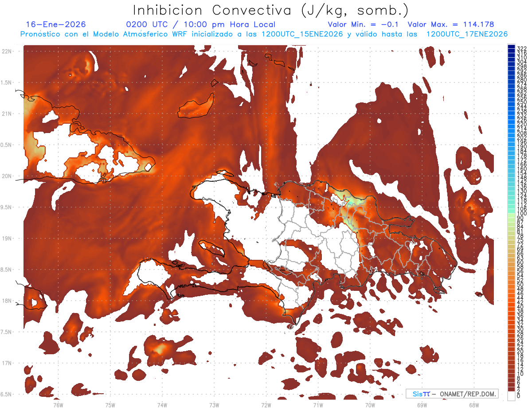This screenshot has width=532, height=411.
Task: Click the longitude label "69W"
Action: 422,405
